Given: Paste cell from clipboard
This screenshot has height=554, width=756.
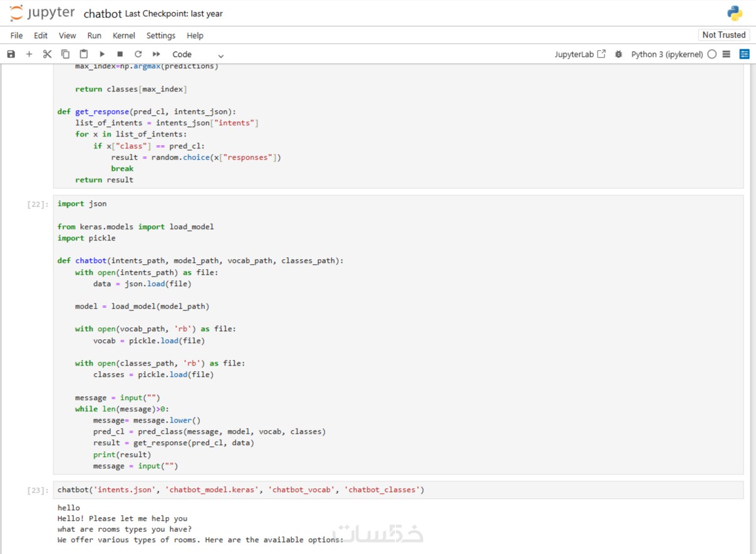Looking at the screenshot, I should [x=83, y=54].
